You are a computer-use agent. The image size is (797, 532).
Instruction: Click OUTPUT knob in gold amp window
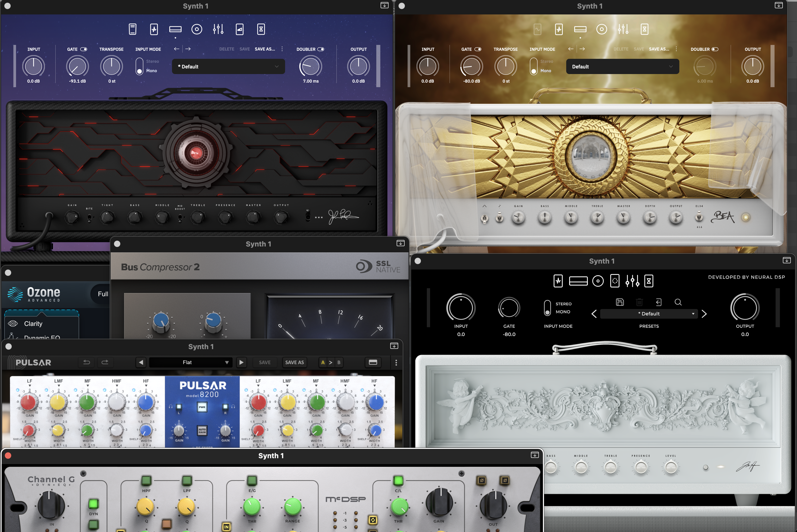753,66
